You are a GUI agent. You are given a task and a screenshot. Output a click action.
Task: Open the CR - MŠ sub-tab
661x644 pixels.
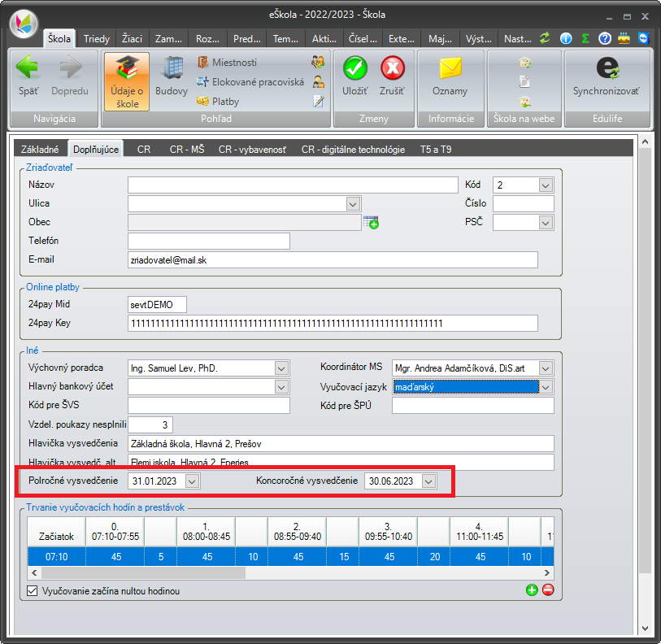[x=187, y=150]
